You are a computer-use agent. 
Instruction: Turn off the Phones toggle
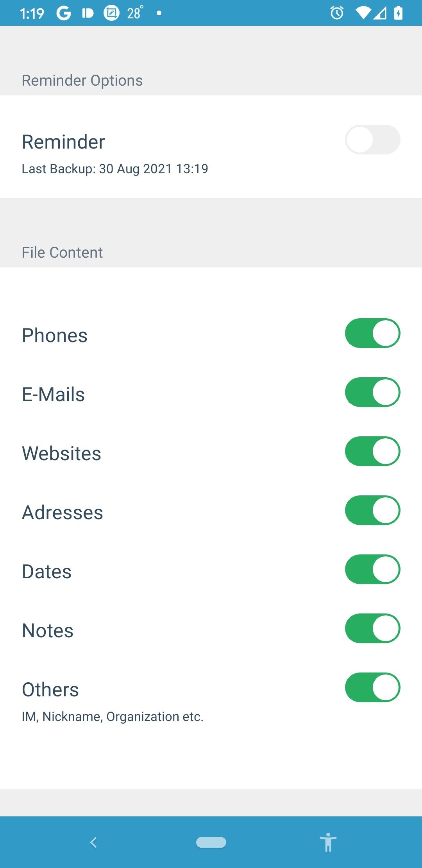(x=372, y=333)
